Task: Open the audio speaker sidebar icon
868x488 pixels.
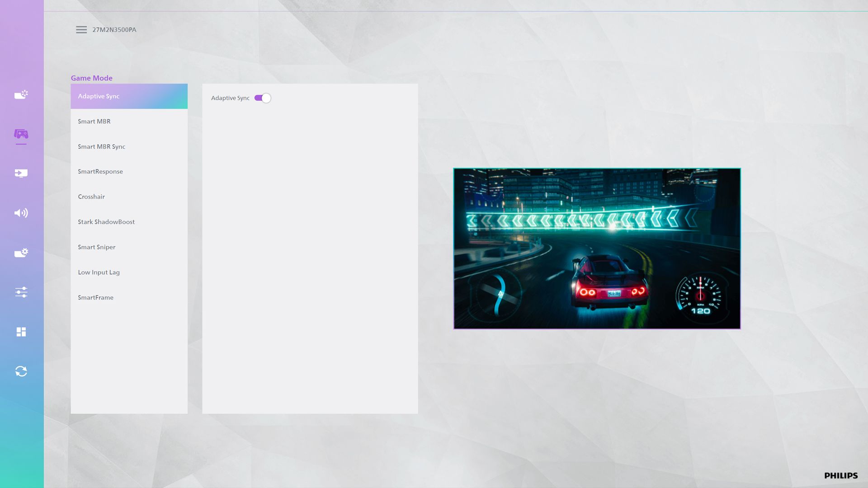Action: [x=21, y=213]
